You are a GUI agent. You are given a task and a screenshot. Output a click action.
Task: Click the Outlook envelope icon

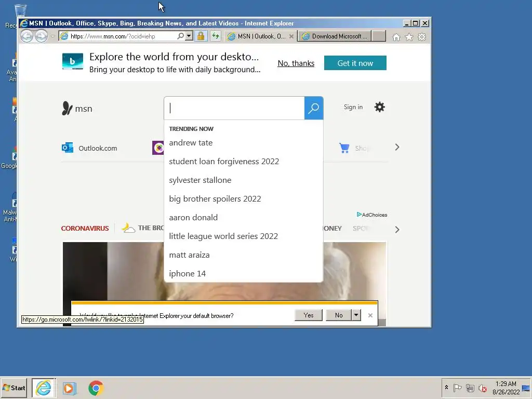[68, 148]
